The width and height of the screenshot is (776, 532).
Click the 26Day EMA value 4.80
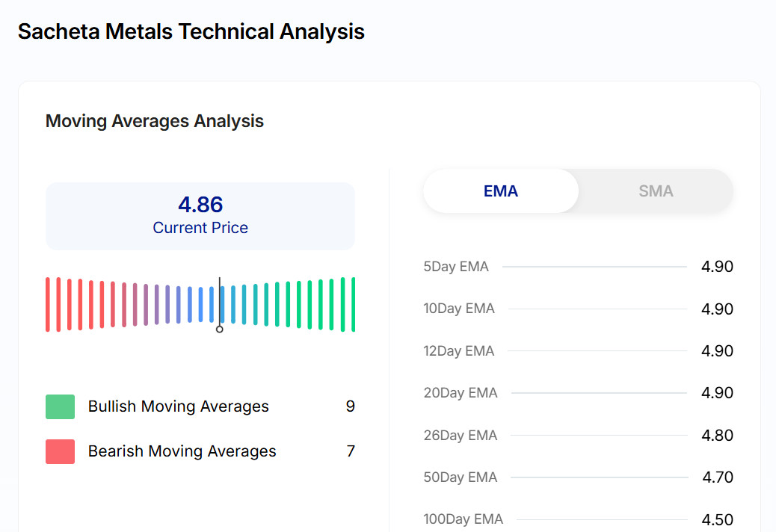pyautogui.click(x=717, y=435)
